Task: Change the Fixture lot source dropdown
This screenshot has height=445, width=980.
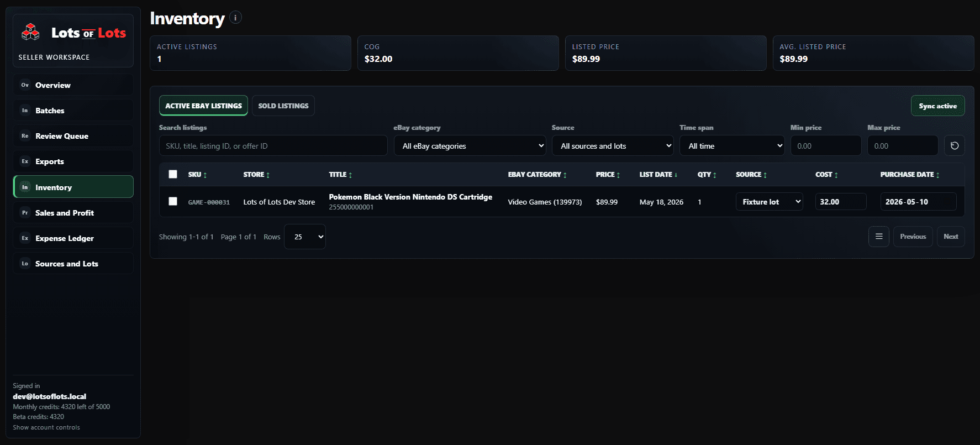Action: pyautogui.click(x=769, y=202)
